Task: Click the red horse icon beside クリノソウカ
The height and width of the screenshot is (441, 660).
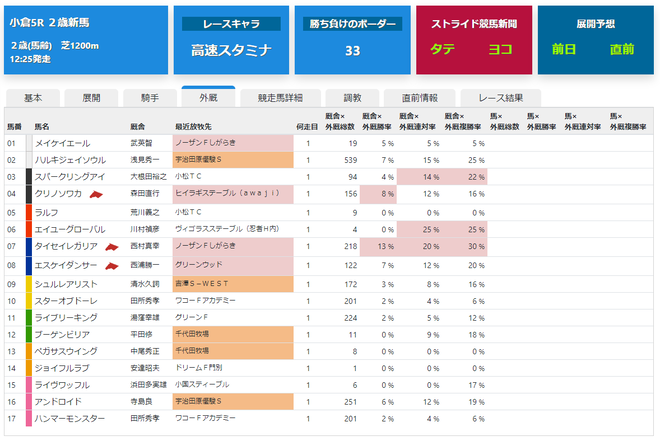Action: pos(96,194)
